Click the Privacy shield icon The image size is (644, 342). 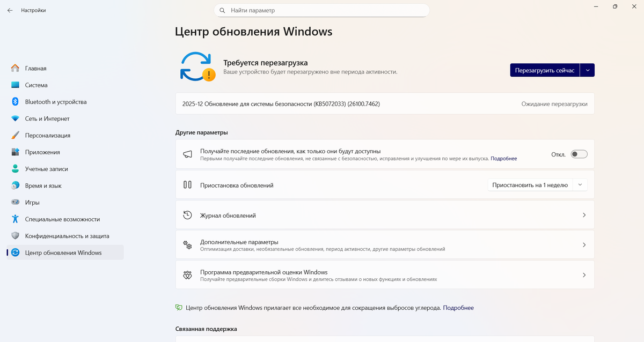coord(15,236)
